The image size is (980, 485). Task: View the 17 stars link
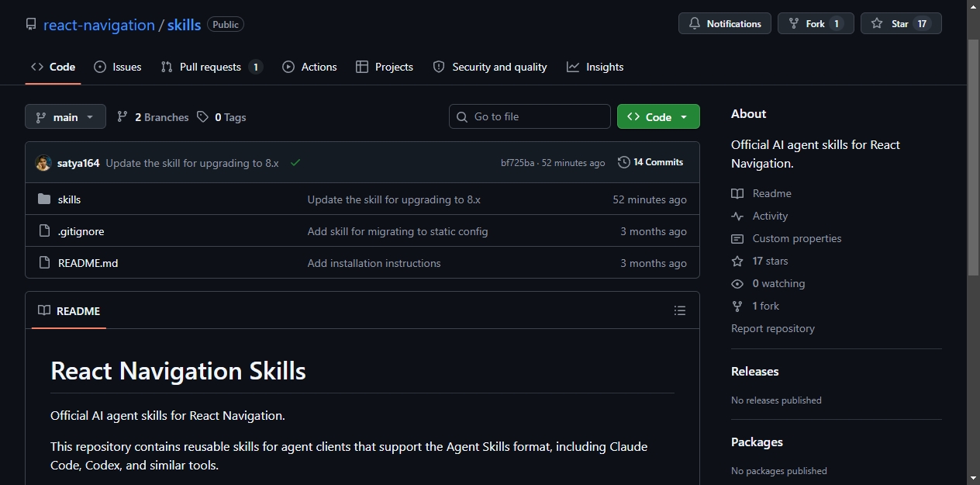pos(760,261)
